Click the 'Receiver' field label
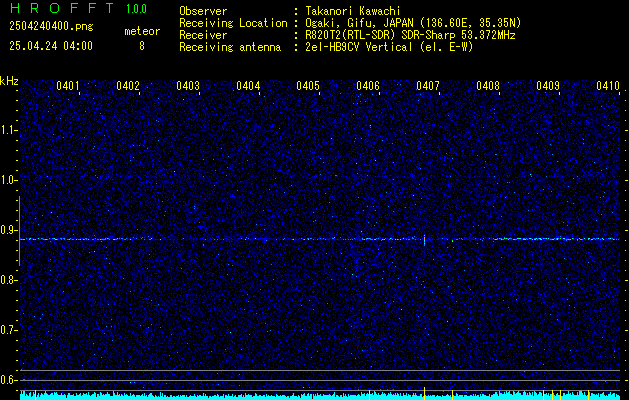The width and height of the screenshot is (629, 400). coord(203,35)
